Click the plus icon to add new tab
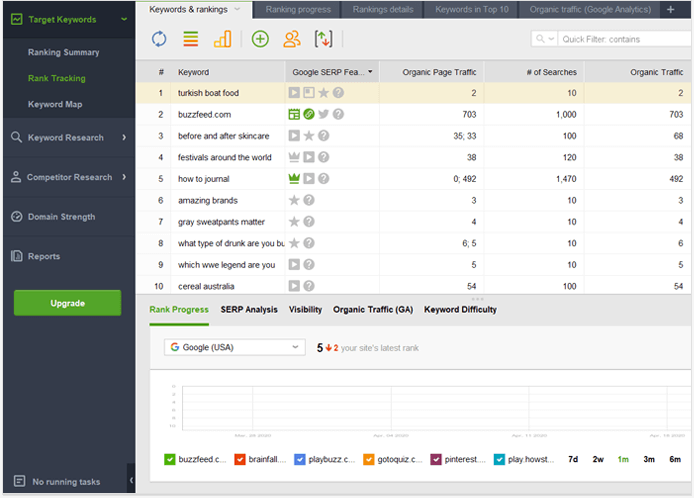Screen dimensions: 694x498 point(671,9)
